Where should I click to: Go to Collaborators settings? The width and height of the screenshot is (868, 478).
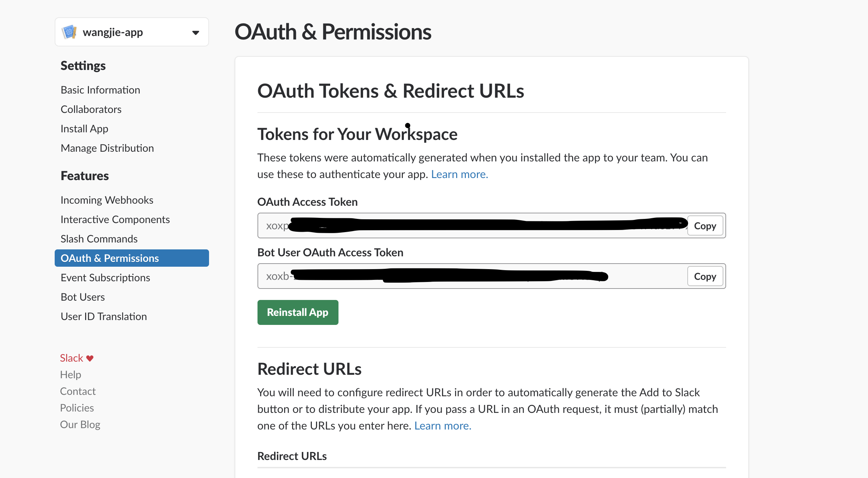coord(91,109)
